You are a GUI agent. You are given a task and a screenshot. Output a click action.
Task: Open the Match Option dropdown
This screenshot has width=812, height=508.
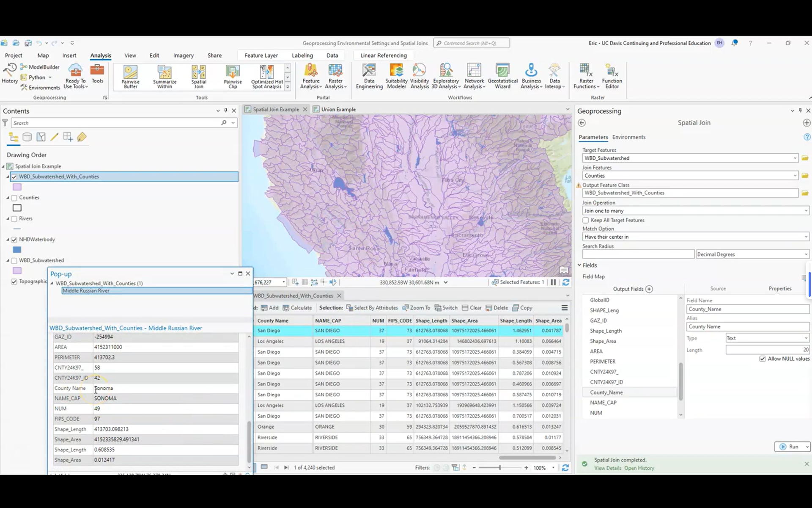[x=696, y=237]
